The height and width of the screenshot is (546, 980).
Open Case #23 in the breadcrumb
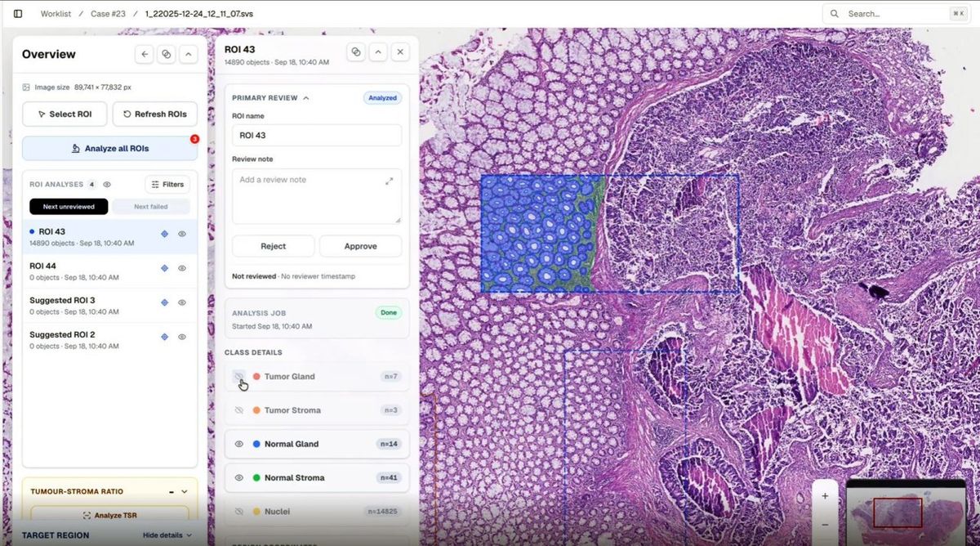point(110,14)
